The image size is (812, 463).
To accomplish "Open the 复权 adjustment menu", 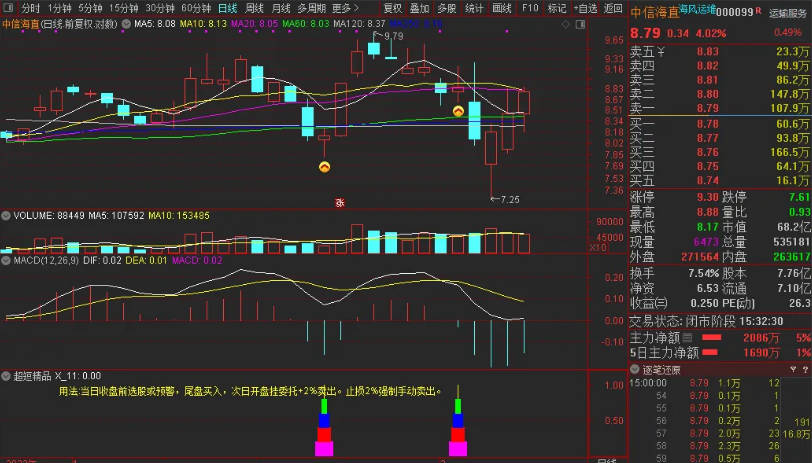I will [393, 8].
